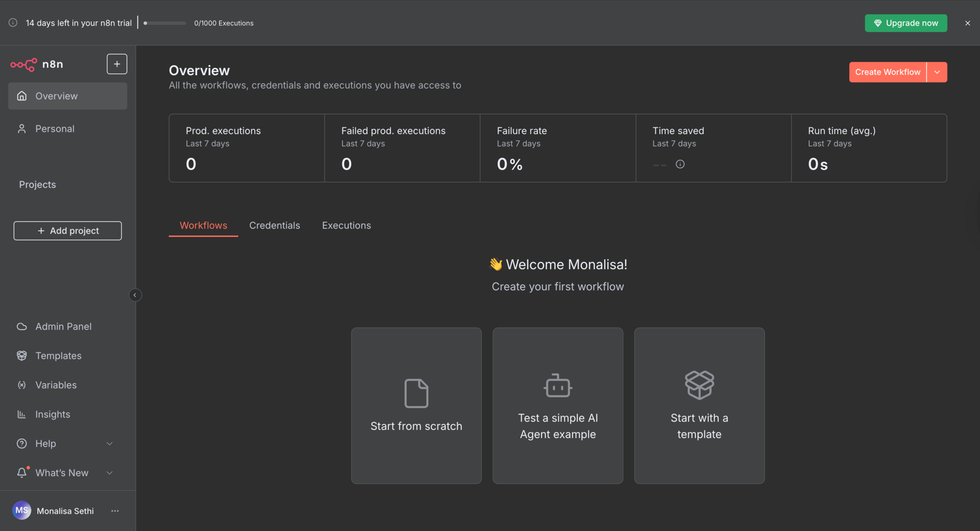980x531 pixels.
Task: Open Templates in the sidebar
Action: pyautogui.click(x=67, y=355)
